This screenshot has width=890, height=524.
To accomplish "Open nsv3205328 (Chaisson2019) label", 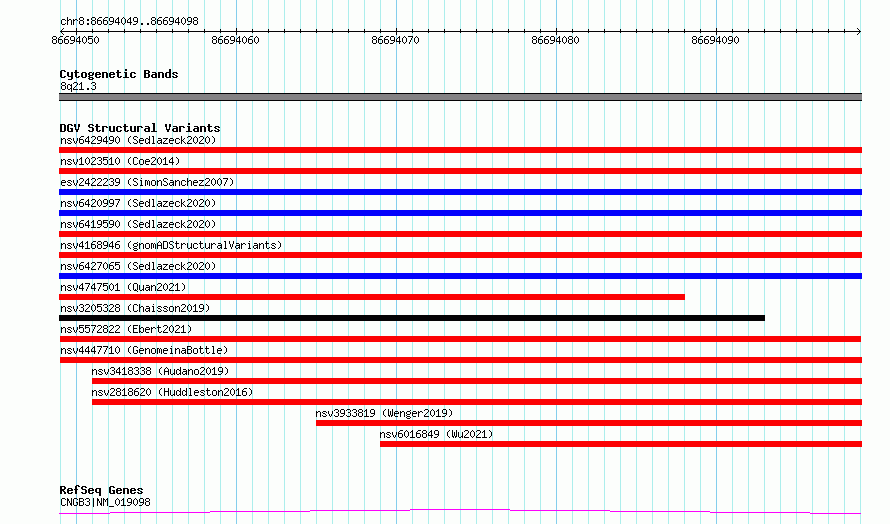I will 135,308.
